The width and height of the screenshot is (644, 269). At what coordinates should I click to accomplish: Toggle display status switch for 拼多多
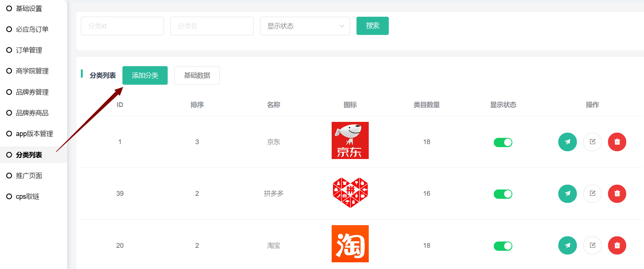[503, 194]
